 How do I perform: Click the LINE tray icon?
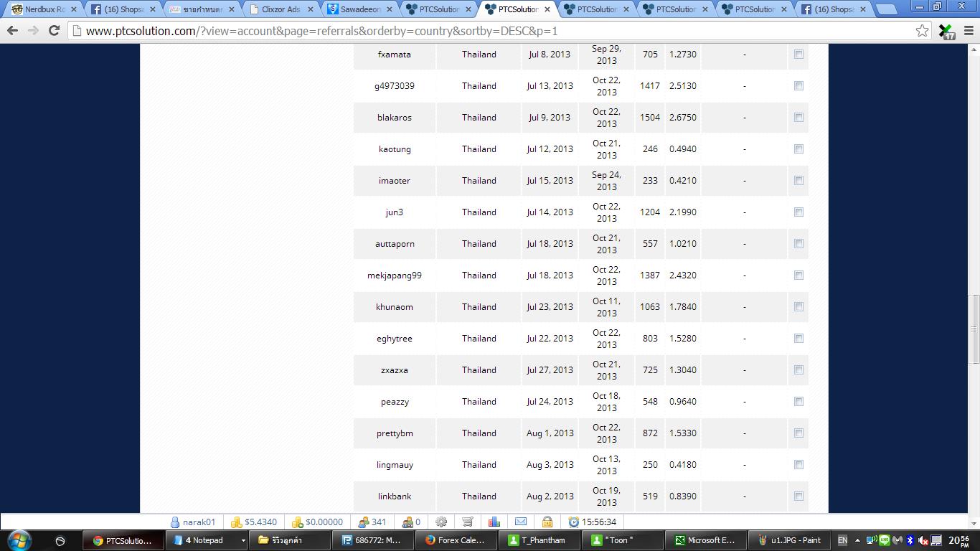884,540
